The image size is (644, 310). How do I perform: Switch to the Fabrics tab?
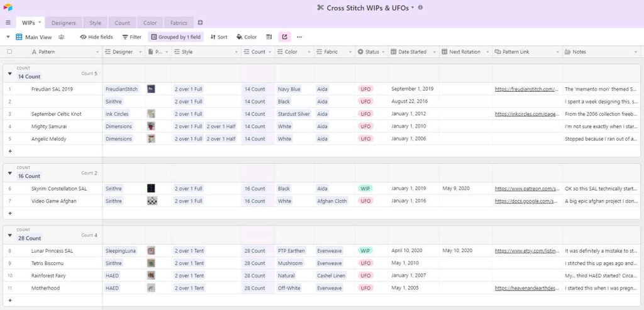coord(179,23)
